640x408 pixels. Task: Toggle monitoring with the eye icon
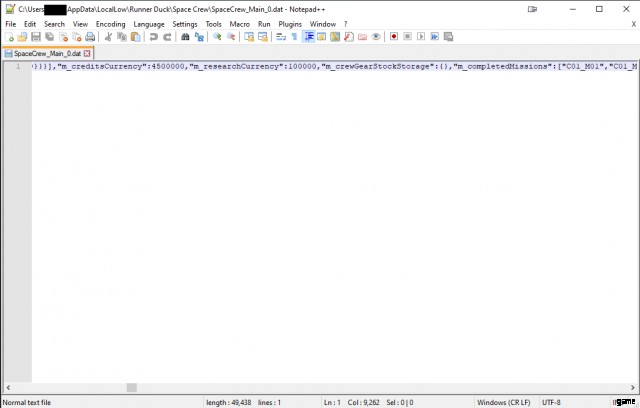[x=376, y=37]
